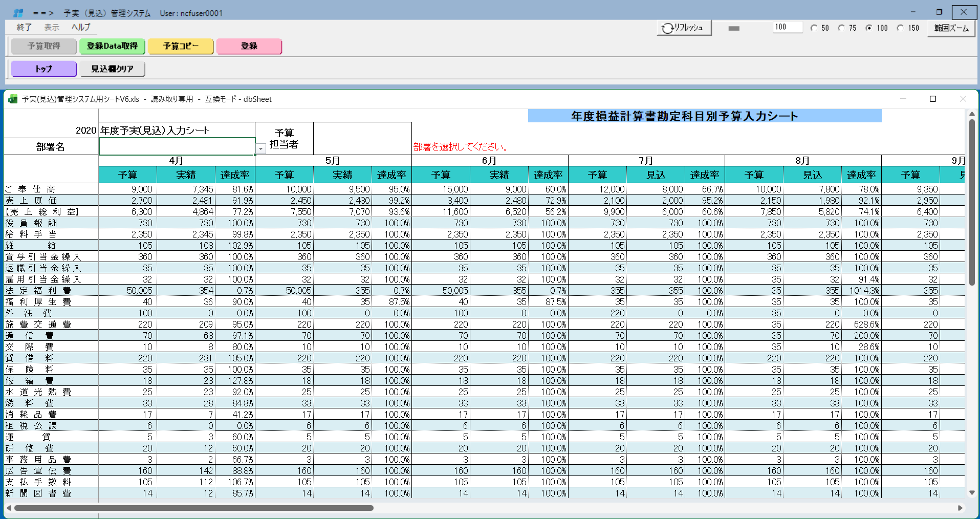Viewport: 980px width, 519px height.
Task: Click the gray zoom slider handle
Action: [x=734, y=28]
